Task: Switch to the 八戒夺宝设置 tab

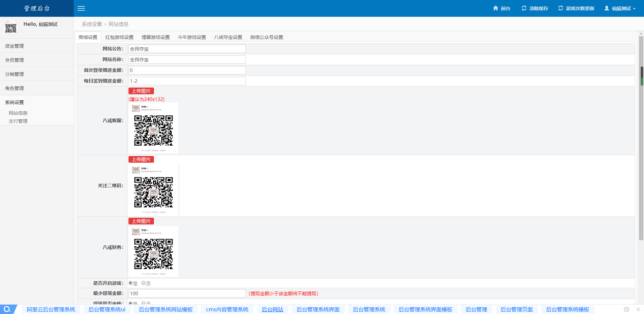Action: pos(228,37)
